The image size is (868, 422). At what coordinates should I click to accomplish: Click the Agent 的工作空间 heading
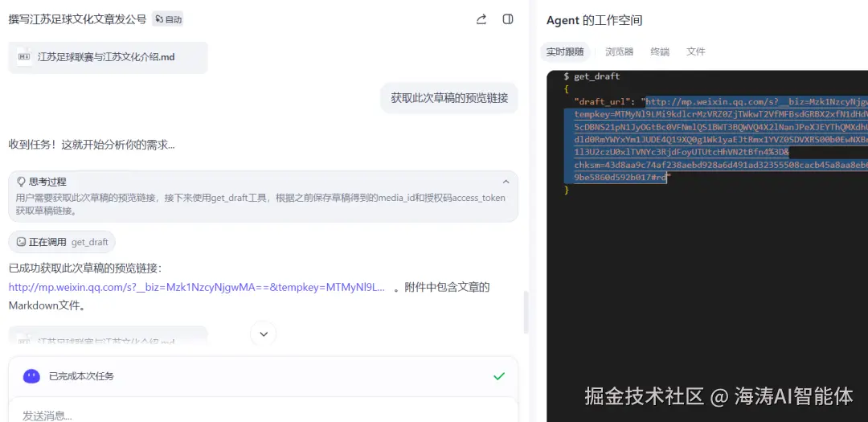pyautogui.click(x=594, y=20)
